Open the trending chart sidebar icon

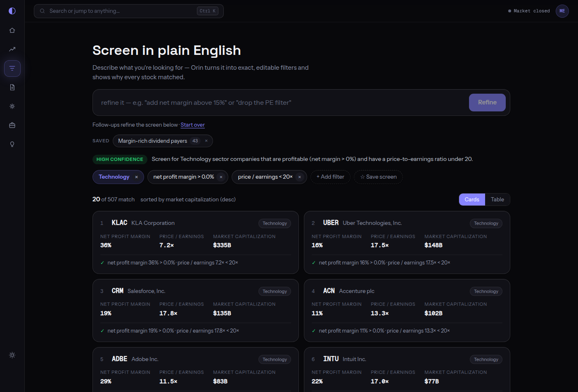point(12,49)
